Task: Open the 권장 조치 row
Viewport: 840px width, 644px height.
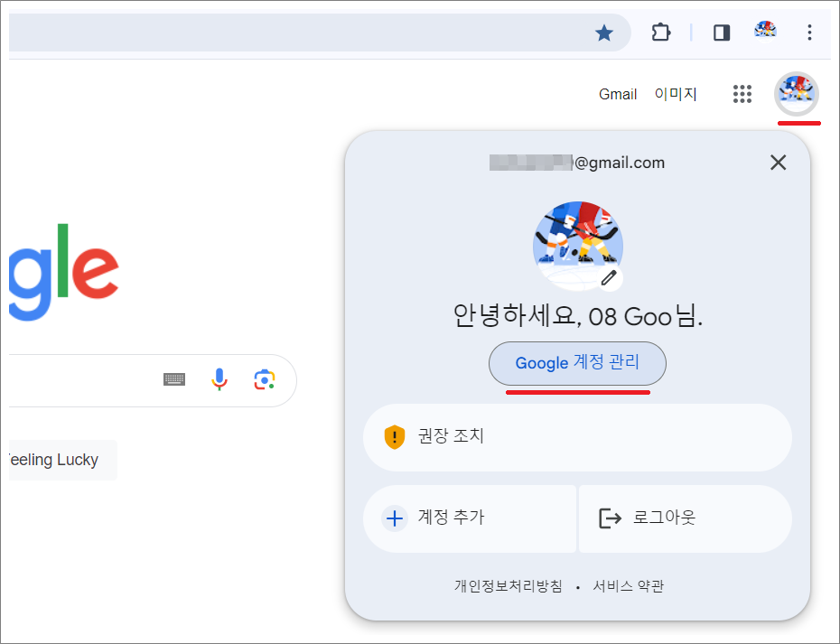Action: (x=577, y=437)
